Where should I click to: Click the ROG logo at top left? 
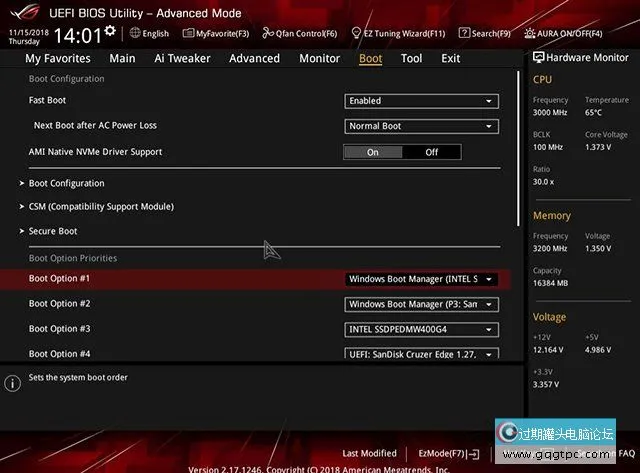[x=25, y=12]
